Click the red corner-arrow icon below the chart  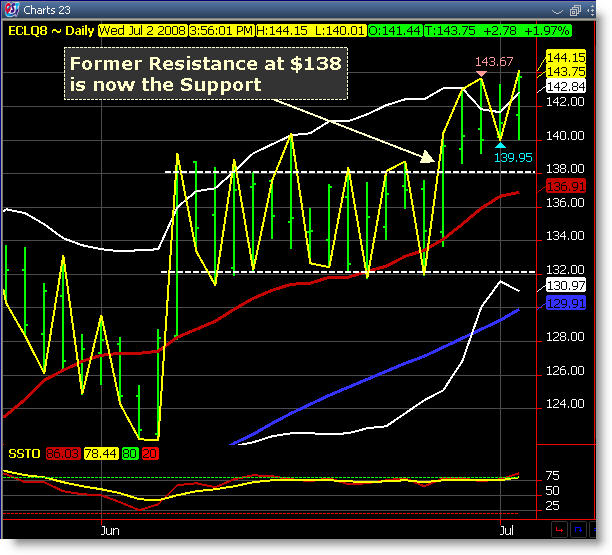click(559, 530)
